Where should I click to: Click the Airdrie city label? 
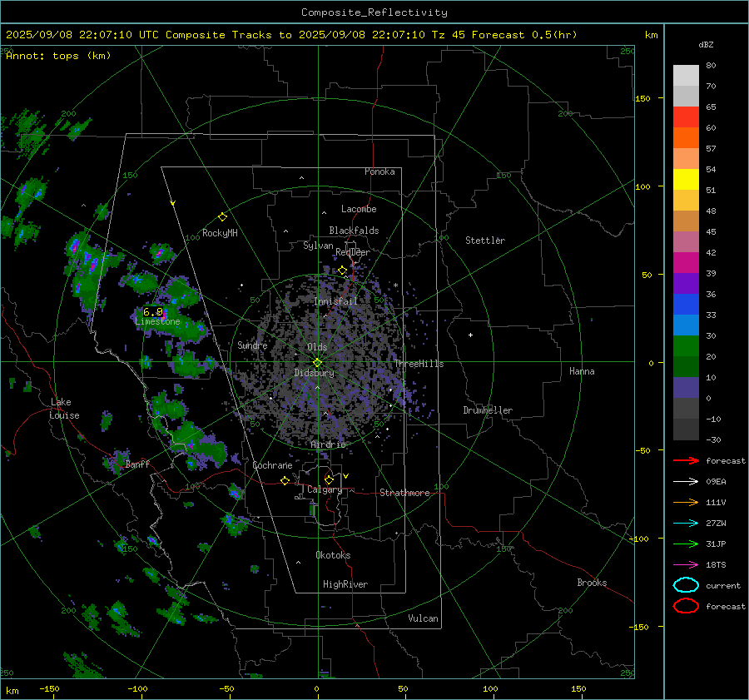[328, 444]
